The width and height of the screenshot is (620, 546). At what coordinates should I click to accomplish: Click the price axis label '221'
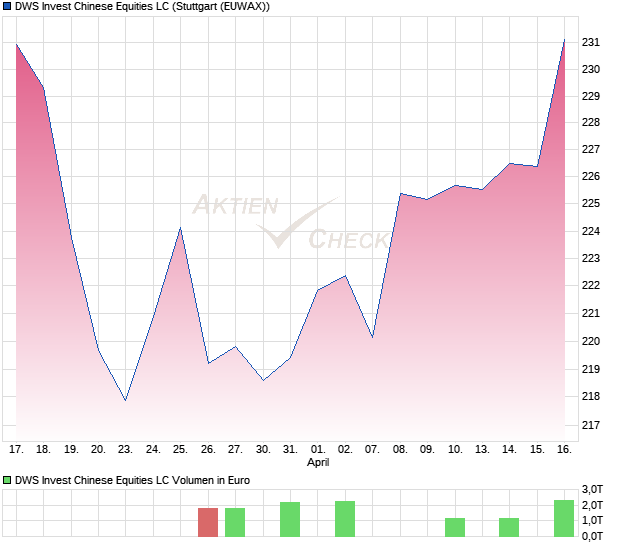click(591, 313)
